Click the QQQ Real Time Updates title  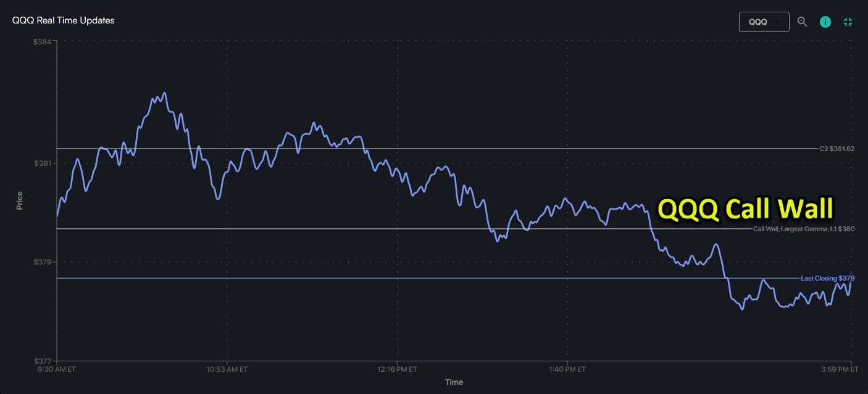coord(63,20)
